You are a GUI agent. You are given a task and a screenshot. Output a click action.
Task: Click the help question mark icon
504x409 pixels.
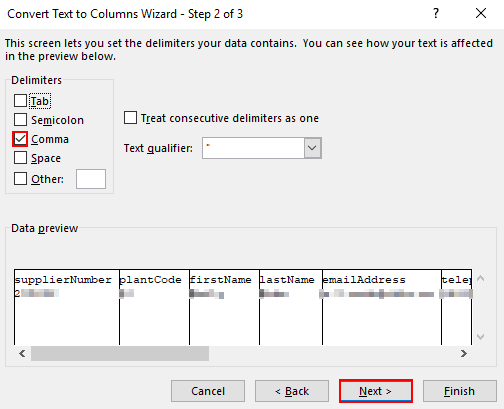(x=436, y=14)
